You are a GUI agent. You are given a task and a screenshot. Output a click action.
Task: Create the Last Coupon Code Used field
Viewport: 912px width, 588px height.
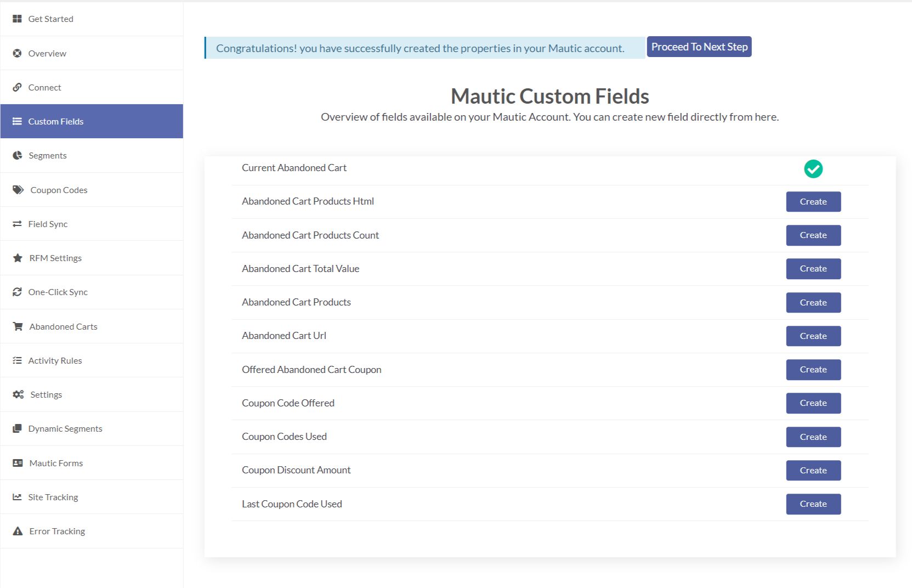click(813, 504)
